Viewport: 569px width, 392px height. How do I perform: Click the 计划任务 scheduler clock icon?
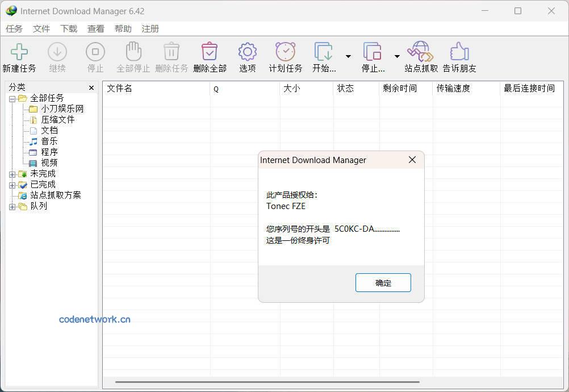285,52
